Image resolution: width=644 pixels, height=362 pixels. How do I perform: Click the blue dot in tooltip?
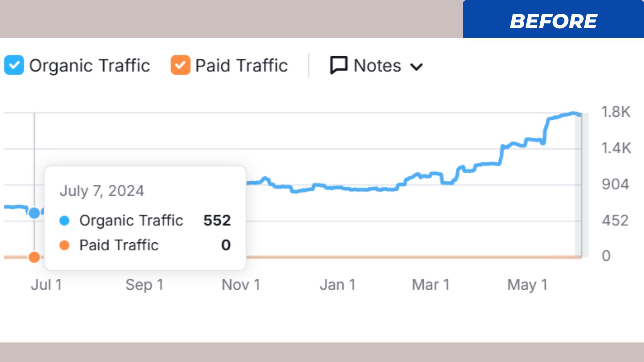point(64,221)
